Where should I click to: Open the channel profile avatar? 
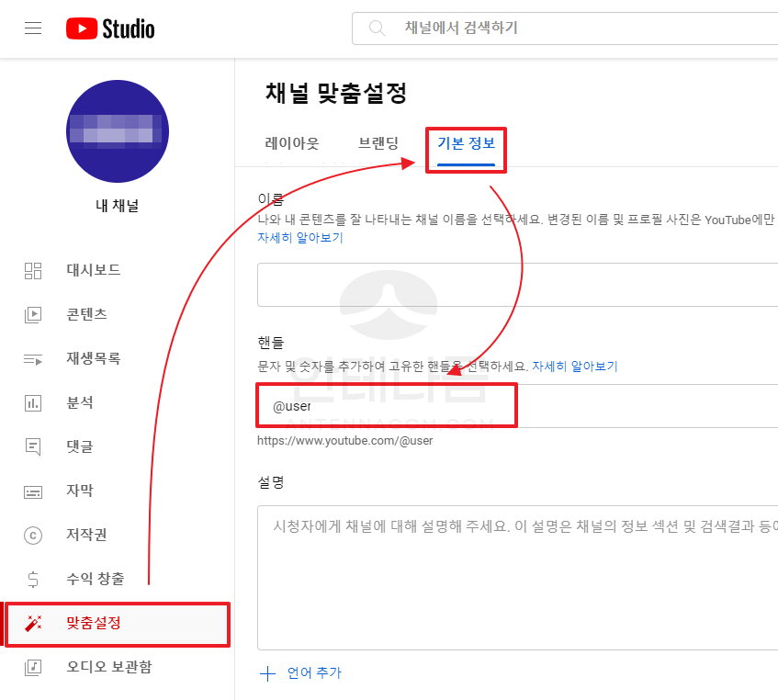(x=118, y=131)
